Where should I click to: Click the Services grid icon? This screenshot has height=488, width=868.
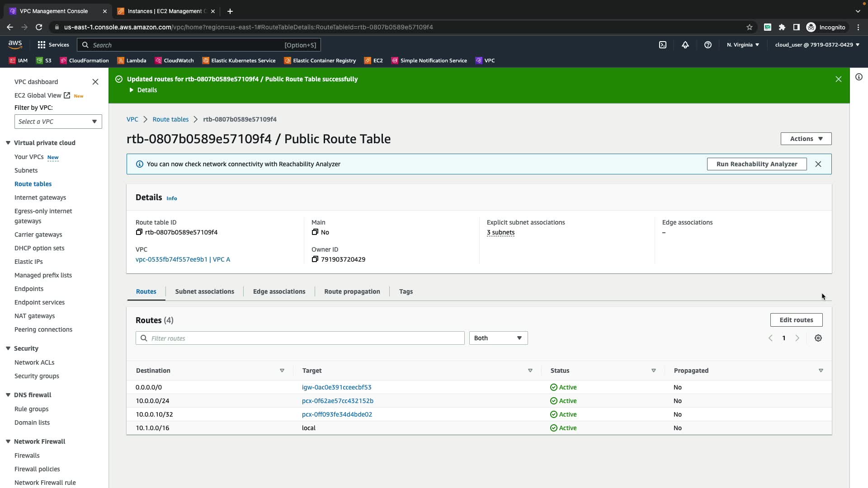42,45
